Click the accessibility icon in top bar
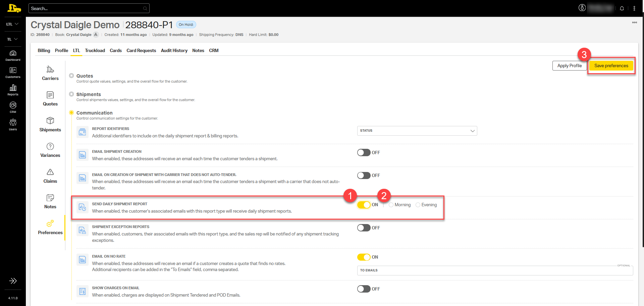644x306 pixels. [x=582, y=8]
